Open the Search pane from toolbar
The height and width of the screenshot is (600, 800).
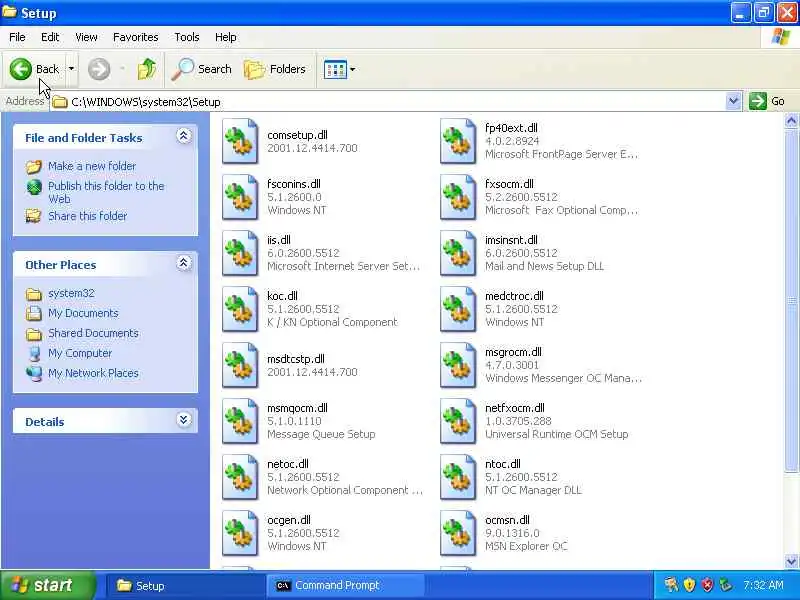[201, 69]
